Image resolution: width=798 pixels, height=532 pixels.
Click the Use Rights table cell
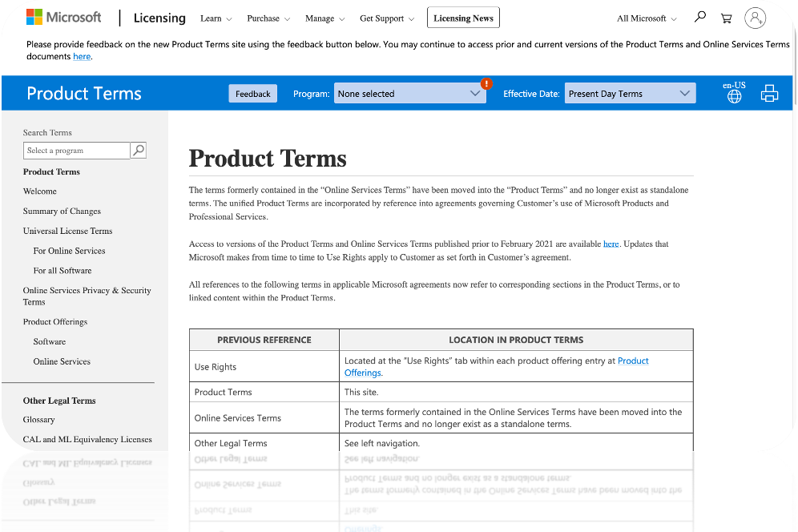click(x=264, y=366)
